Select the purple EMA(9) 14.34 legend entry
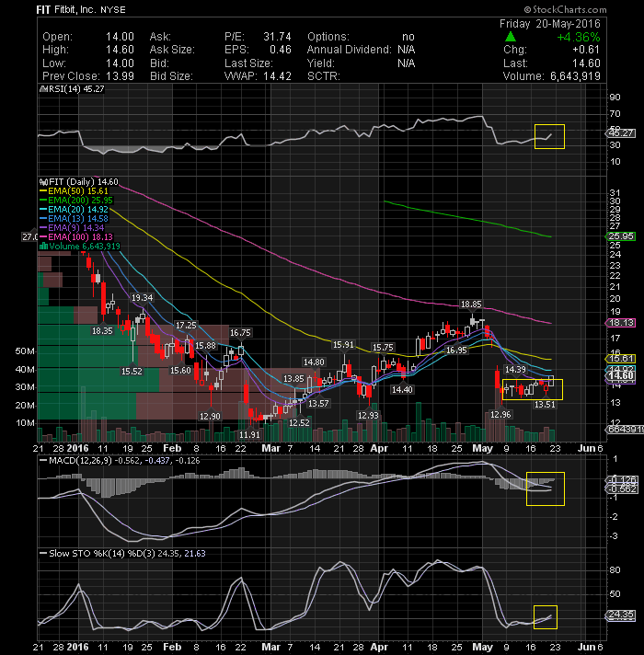The width and height of the screenshot is (644, 655). point(72,227)
